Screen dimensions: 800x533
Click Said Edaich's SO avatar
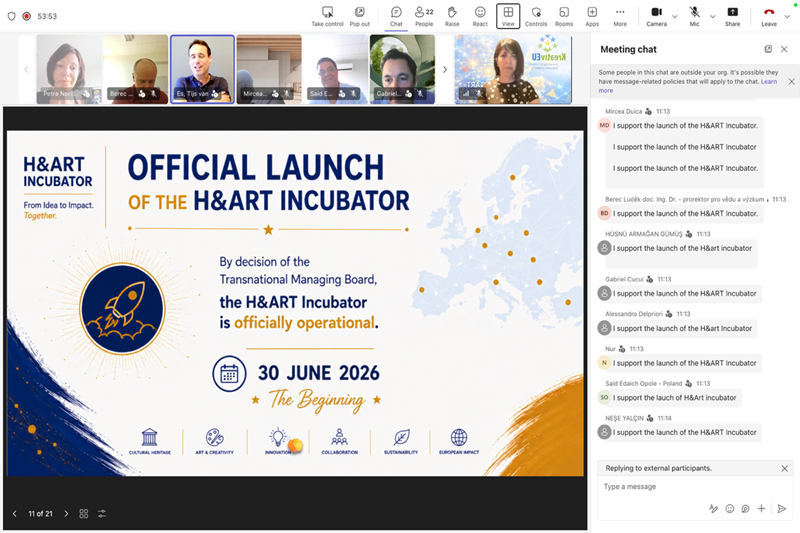pos(604,397)
